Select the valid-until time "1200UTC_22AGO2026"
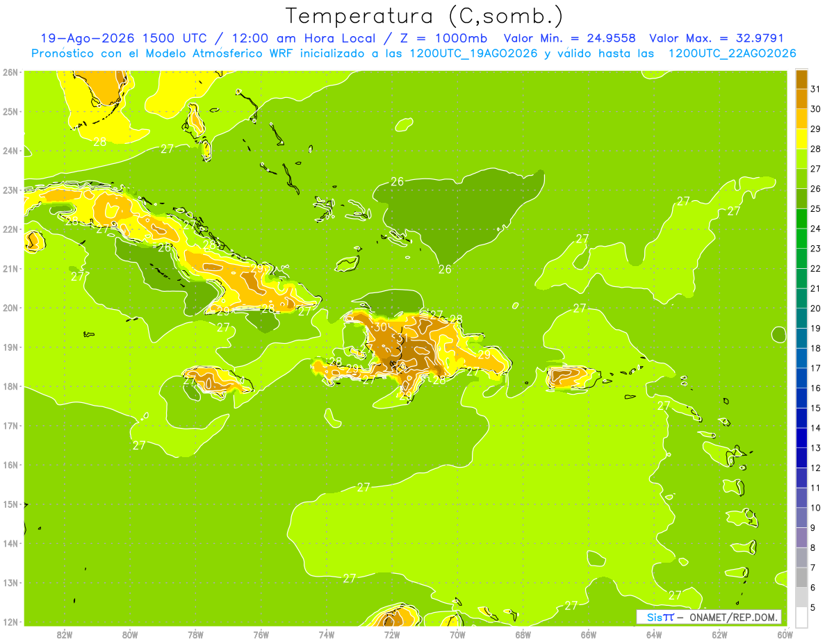Image resolution: width=834 pixels, height=644 pixels. (x=732, y=53)
